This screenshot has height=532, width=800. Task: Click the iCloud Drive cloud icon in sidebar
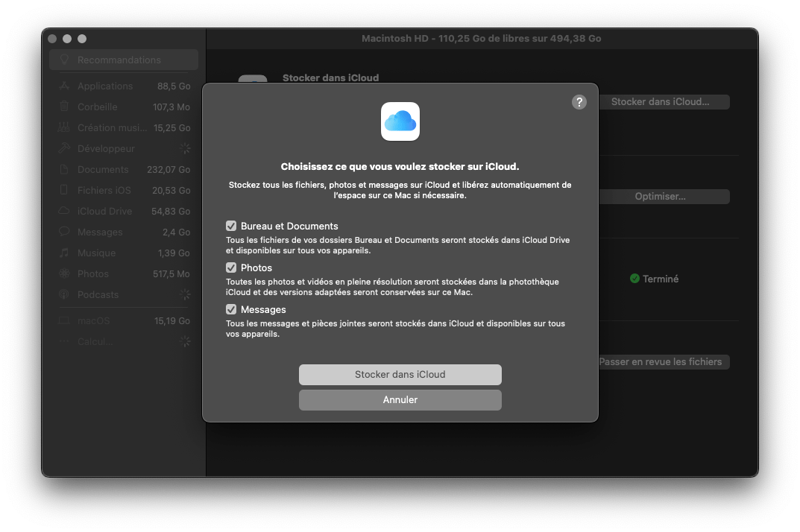click(64, 211)
